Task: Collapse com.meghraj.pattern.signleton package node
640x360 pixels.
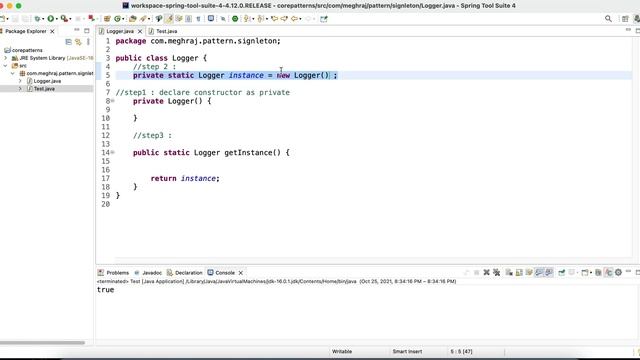Action: coord(13,73)
